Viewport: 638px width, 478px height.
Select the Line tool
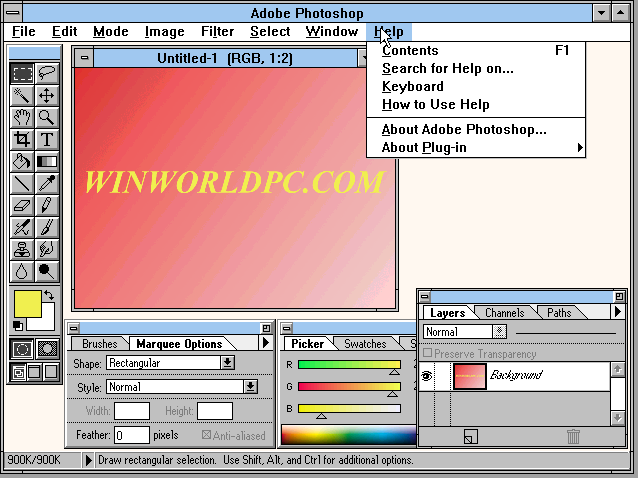[22, 183]
